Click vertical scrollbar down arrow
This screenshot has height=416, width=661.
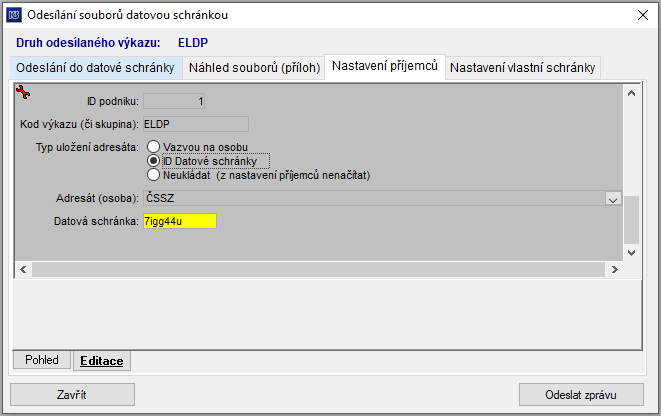(x=631, y=253)
